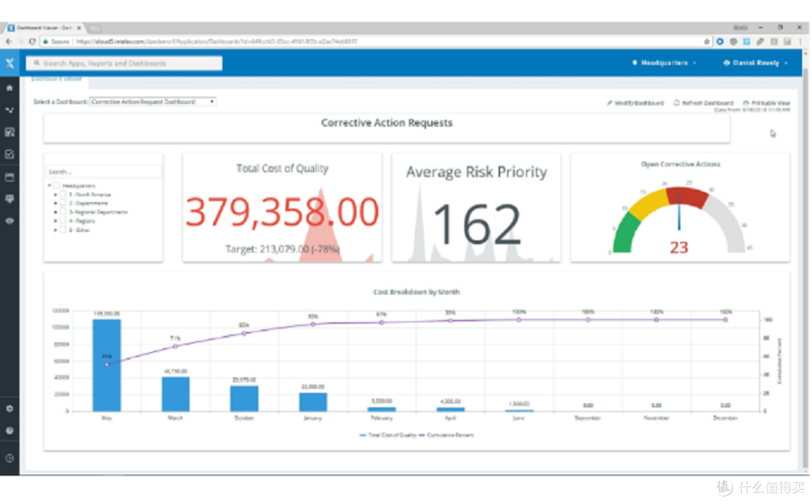This screenshot has height=504, width=812.
Task: Open the Home icon in sidebar
Action: (x=9, y=88)
